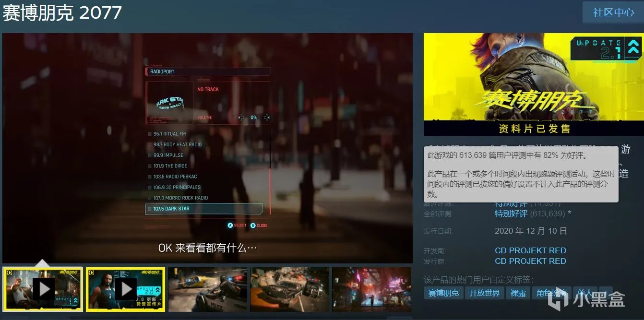Viewport: 644px width, 320px height.
Task: Open the 角色扮演 tag
Action: tap(551, 293)
